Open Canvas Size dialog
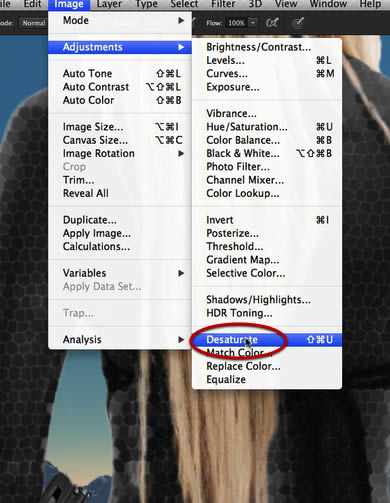 pyautogui.click(x=120, y=140)
